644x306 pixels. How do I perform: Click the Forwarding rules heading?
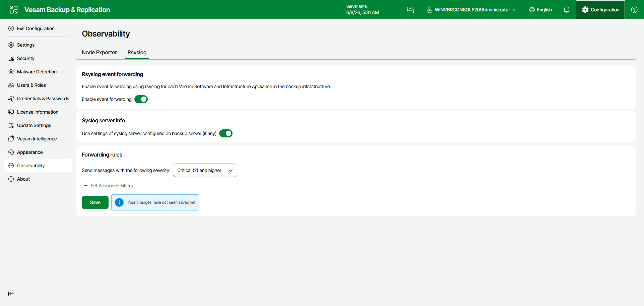(102, 155)
